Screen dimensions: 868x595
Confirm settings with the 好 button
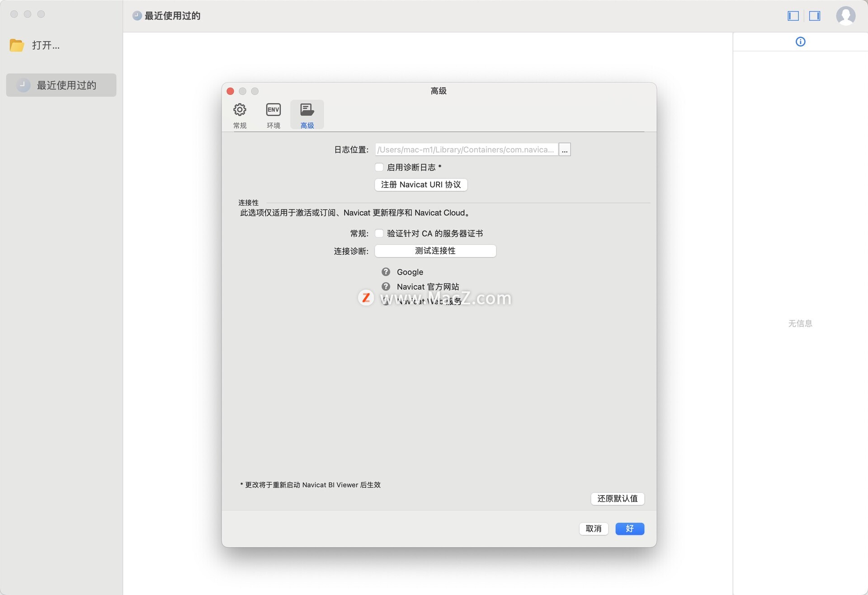[x=630, y=529]
